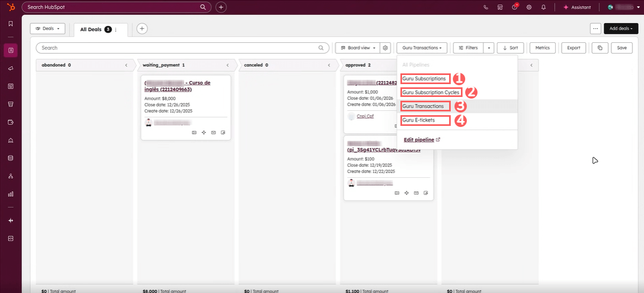Image resolution: width=644 pixels, height=293 pixels.
Task: Open the Board view dropdown
Action: (x=358, y=48)
